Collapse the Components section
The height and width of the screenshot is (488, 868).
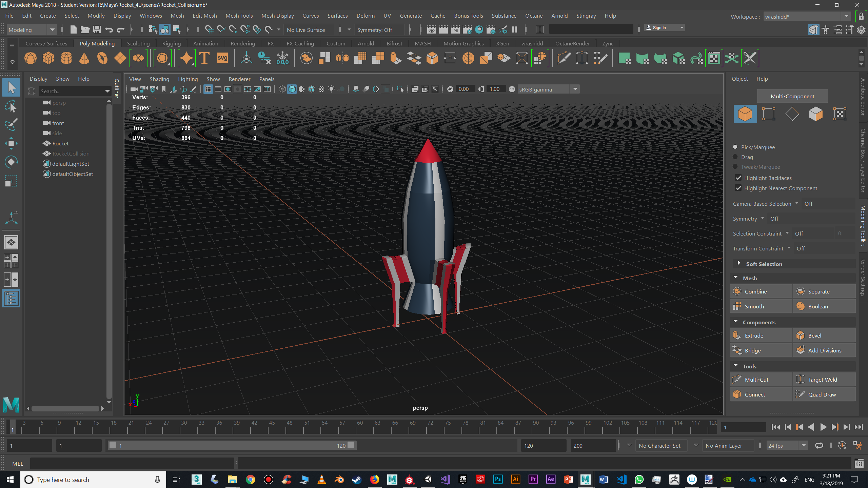click(735, 322)
